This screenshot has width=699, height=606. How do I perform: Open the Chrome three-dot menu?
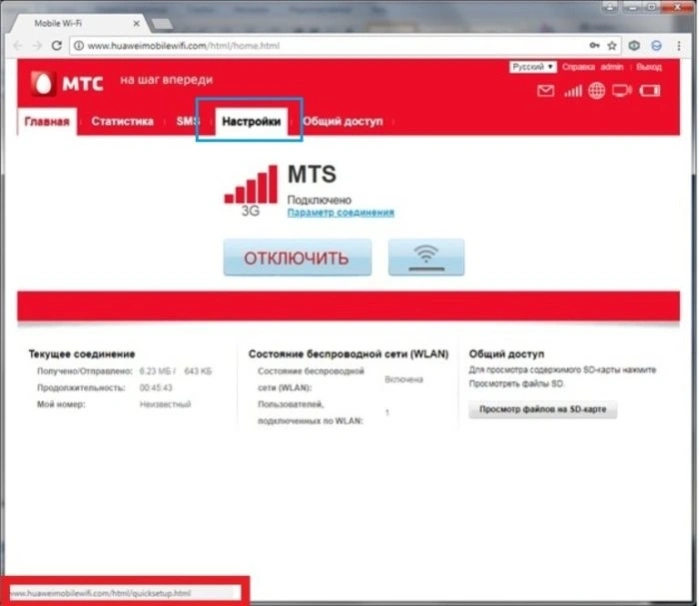pos(679,45)
